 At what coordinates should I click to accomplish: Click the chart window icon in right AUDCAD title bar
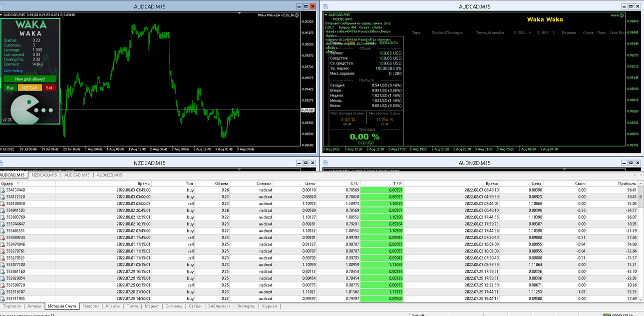click(325, 6)
